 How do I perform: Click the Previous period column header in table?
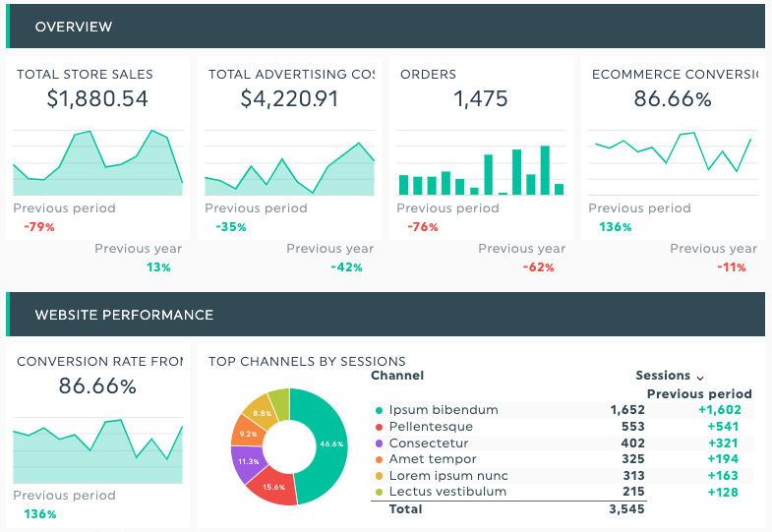[706, 394]
